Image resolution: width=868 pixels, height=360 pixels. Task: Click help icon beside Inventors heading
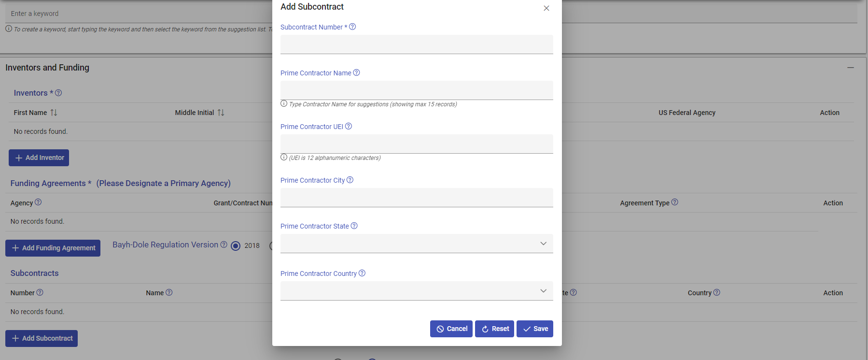(58, 93)
